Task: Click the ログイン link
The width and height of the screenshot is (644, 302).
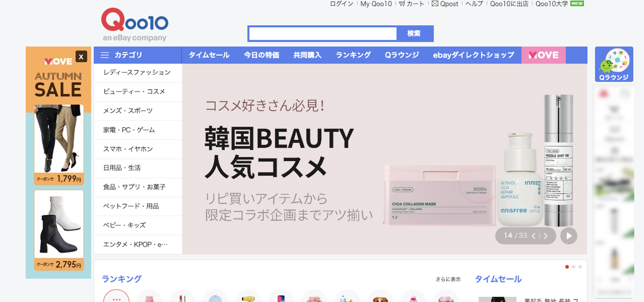Action: (341, 4)
